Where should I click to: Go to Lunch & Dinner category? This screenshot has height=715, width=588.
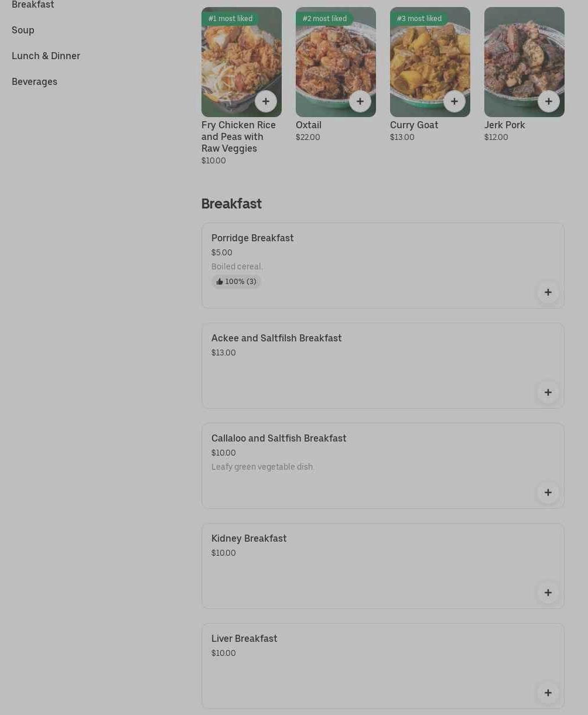46,56
